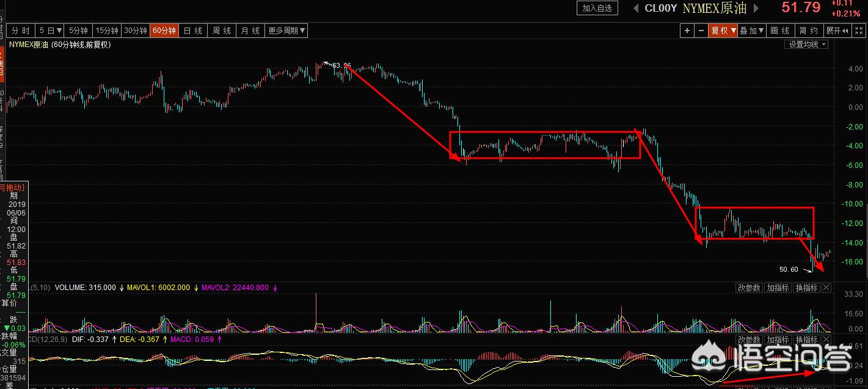
Task: Switch to the 分时 intraday tab
Action: (x=21, y=31)
